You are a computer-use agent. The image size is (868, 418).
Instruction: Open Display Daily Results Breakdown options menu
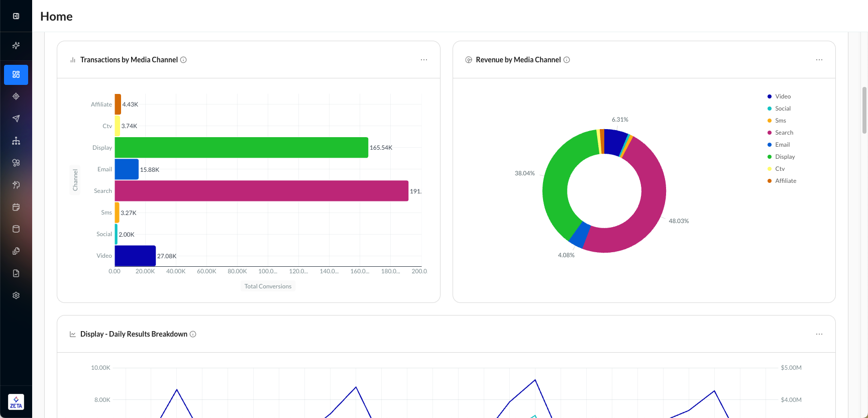(x=819, y=334)
